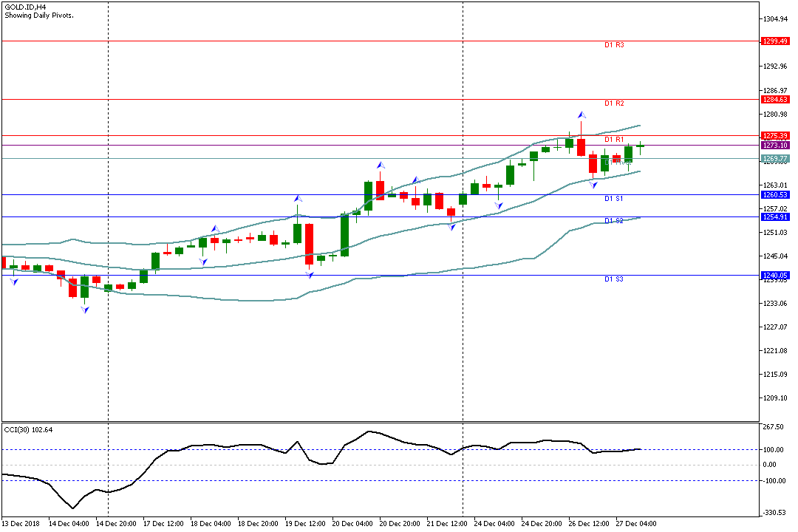Click the blue 1254.91 price tag

pyautogui.click(x=775, y=217)
